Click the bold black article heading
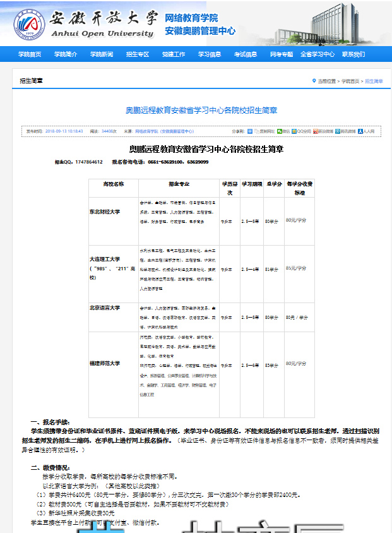Image resolution: width=392 pixels, height=533 pixels. [x=206, y=149]
